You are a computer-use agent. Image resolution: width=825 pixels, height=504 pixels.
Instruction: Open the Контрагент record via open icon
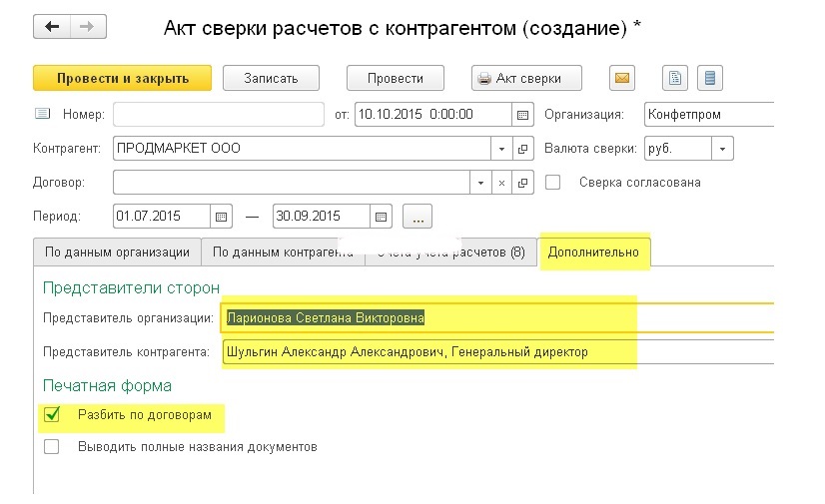coord(522,149)
